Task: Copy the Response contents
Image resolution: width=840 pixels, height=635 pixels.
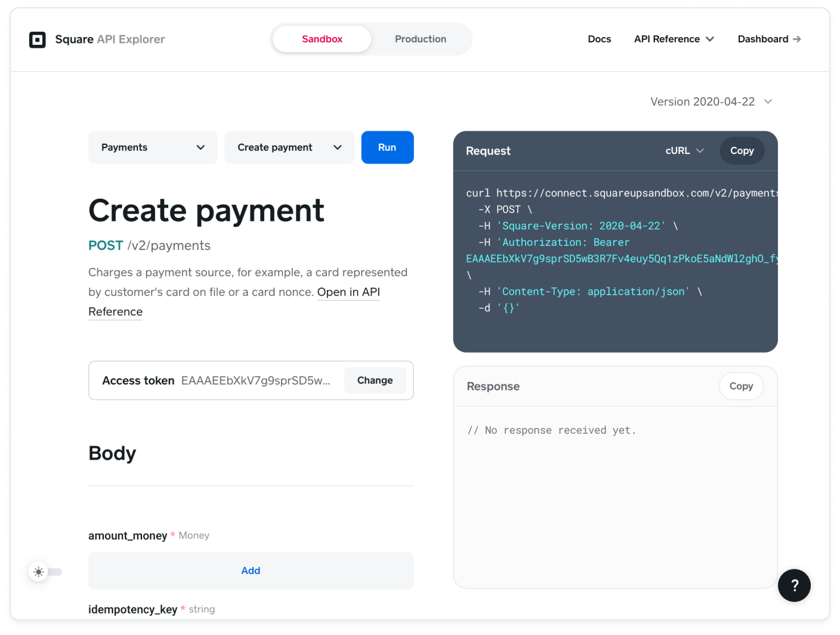Action: [741, 386]
